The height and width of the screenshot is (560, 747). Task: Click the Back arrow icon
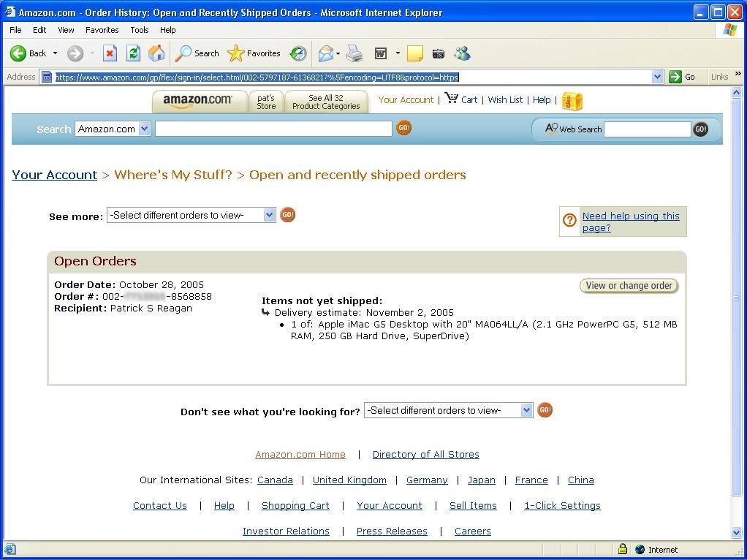pyautogui.click(x=18, y=53)
